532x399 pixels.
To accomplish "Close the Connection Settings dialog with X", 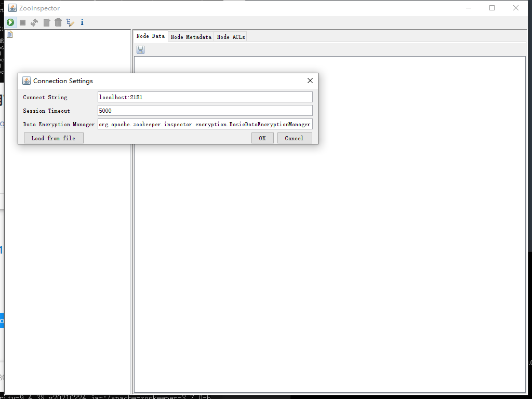I will [310, 81].
